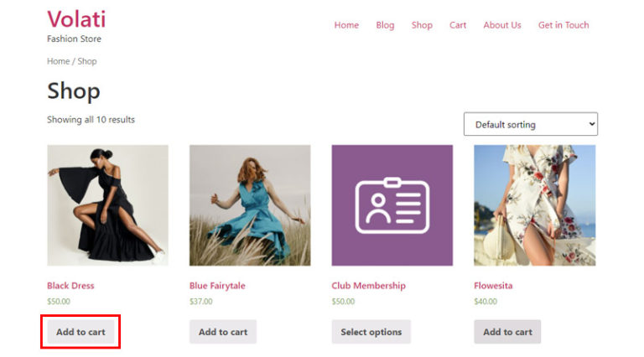Select options for Club Membership

click(x=371, y=332)
